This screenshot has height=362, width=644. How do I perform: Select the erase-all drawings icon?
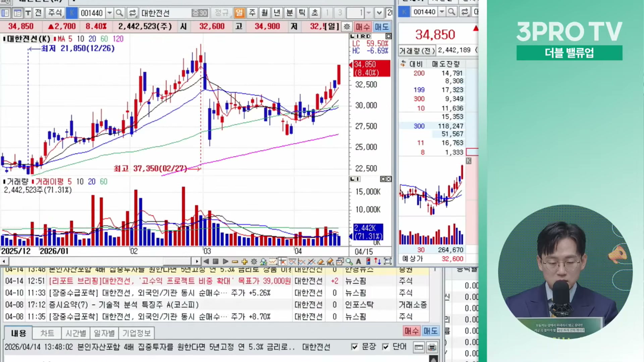pyautogui.click(x=330, y=261)
